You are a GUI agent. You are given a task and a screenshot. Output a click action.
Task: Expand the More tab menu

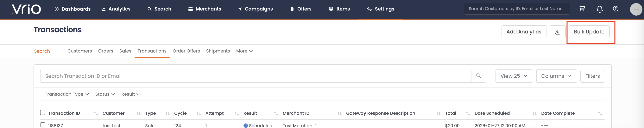(x=244, y=51)
